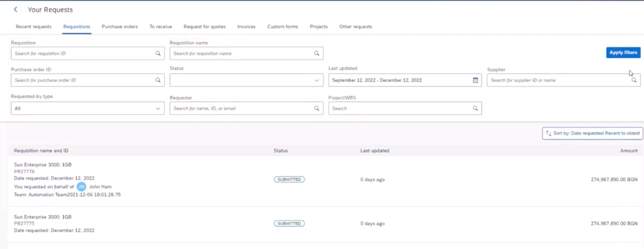The width and height of the screenshot is (644, 249).
Task: Click search icon in Requester field
Action: tap(317, 109)
